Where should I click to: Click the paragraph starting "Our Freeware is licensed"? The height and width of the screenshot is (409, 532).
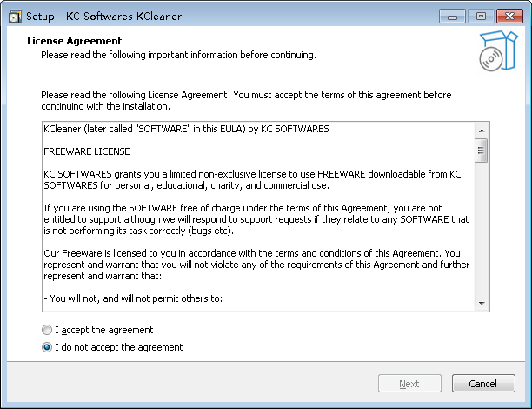click(x=252, y=265)
